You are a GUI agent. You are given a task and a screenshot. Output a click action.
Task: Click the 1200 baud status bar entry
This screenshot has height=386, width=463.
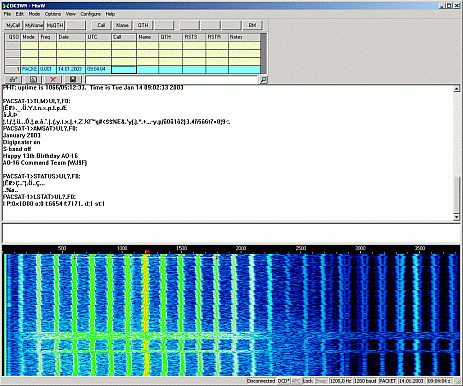pos(365,381)
